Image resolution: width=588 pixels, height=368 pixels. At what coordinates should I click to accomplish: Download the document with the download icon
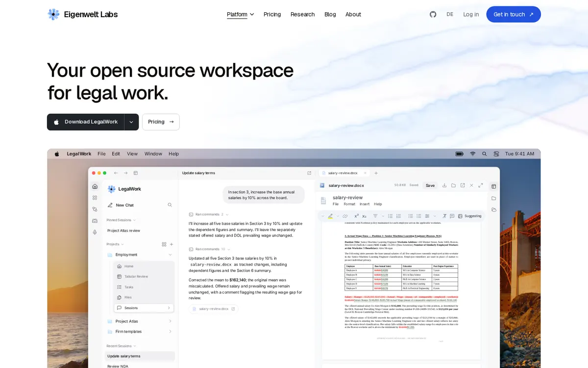click(444, 185)
